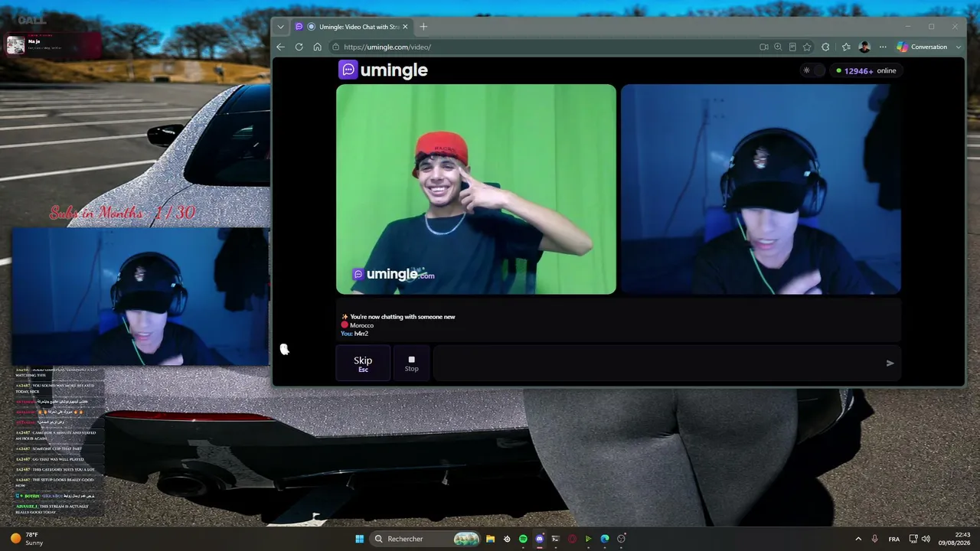The height and width of the screenshot is (551, 980).
Task: Click the taskbar Rechercher search box
Action: [426, 539]
